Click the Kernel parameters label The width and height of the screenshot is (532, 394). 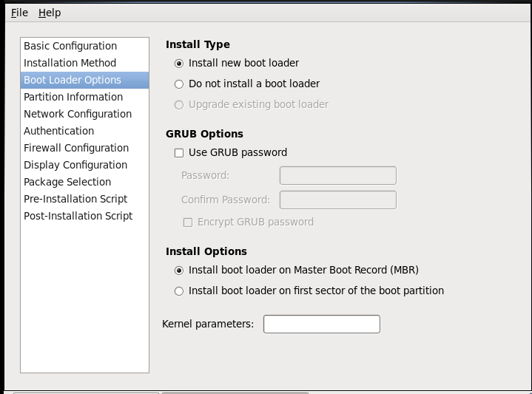click(x=208, y=325)
